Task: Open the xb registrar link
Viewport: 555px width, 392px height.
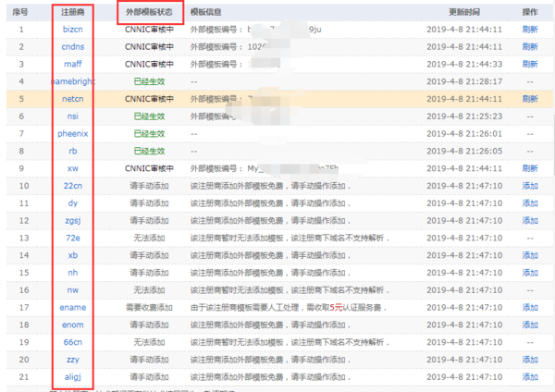Action: 72,255
